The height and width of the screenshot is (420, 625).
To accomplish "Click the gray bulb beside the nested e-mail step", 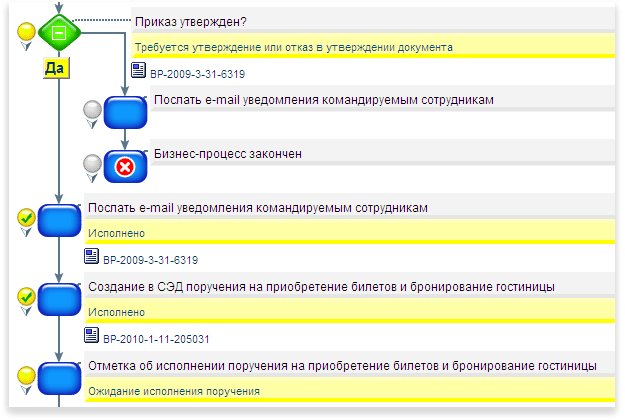I will pos(93,111).
